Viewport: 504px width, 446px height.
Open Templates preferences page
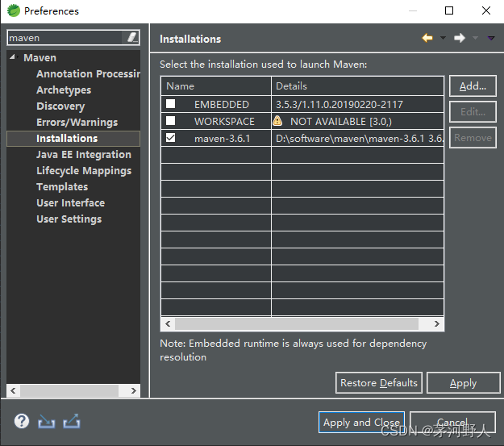coord(62,187)
